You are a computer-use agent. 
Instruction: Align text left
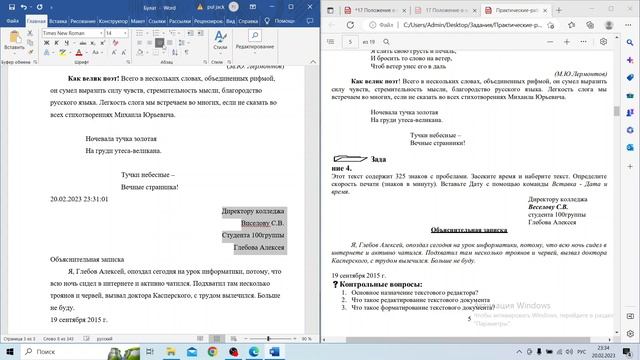140,42
